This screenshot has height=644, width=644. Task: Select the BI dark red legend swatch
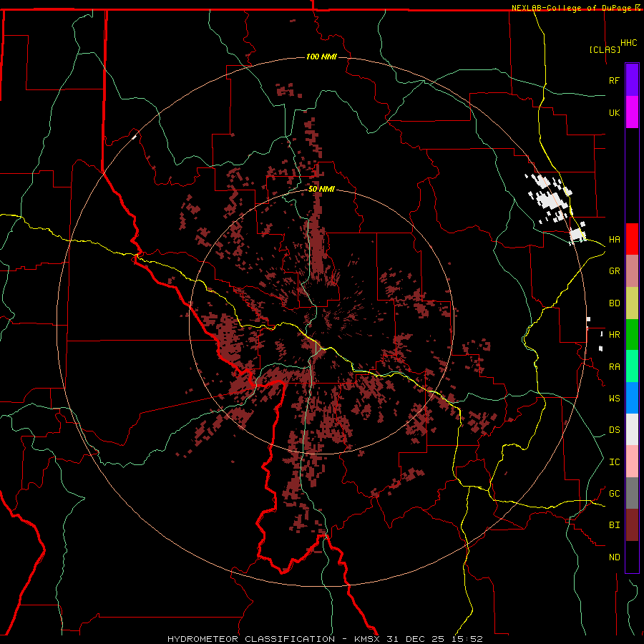pos(632,525)
